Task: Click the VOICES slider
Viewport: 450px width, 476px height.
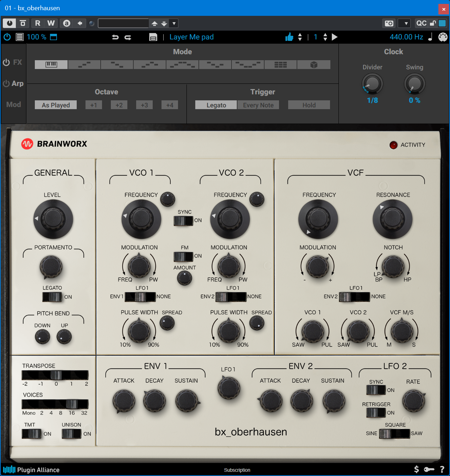Action: [x=55, y=404]
